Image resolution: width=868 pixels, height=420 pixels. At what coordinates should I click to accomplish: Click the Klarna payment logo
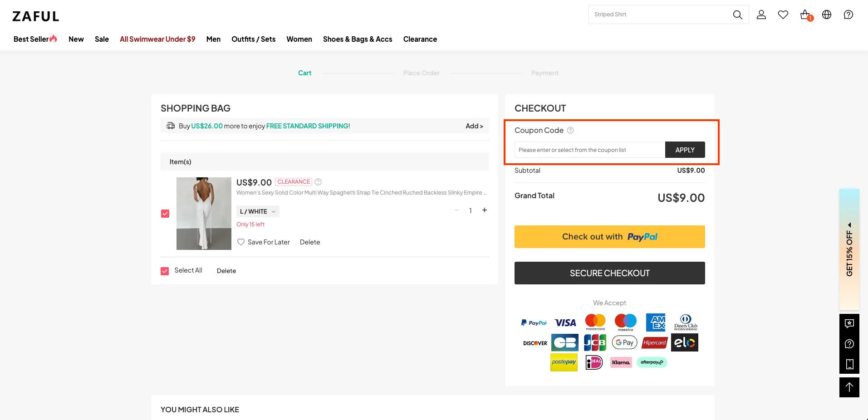(x=621, y=362)
